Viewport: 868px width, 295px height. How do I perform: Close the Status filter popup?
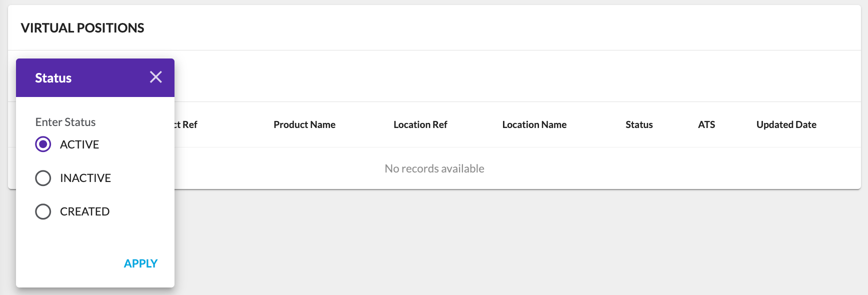[x=155, y=77]
